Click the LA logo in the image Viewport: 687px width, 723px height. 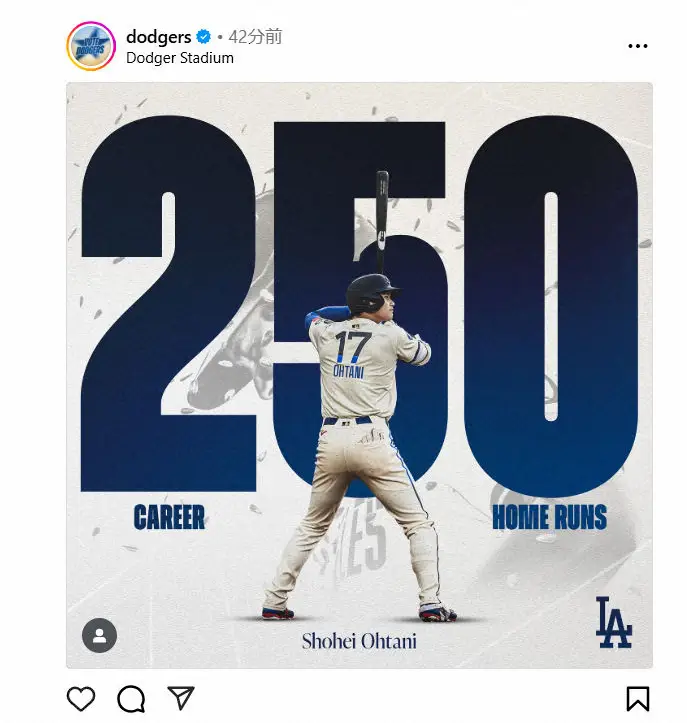[x=613, y=622]
